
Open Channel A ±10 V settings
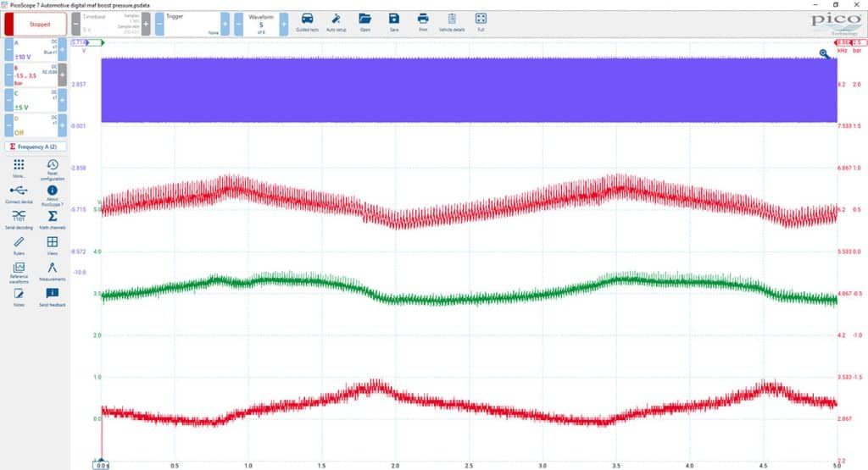pos(36,50)
